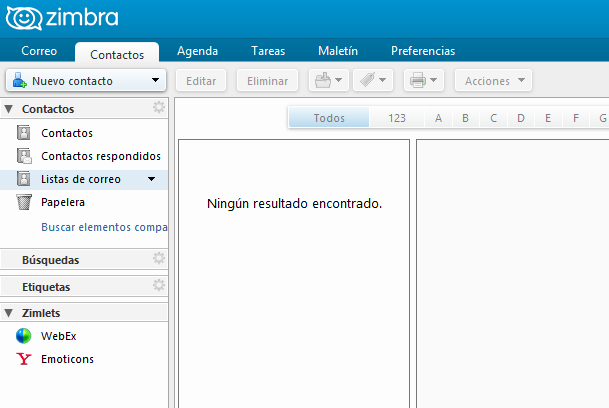
Task: Select the Contactos tab
Action: point(117,54)
